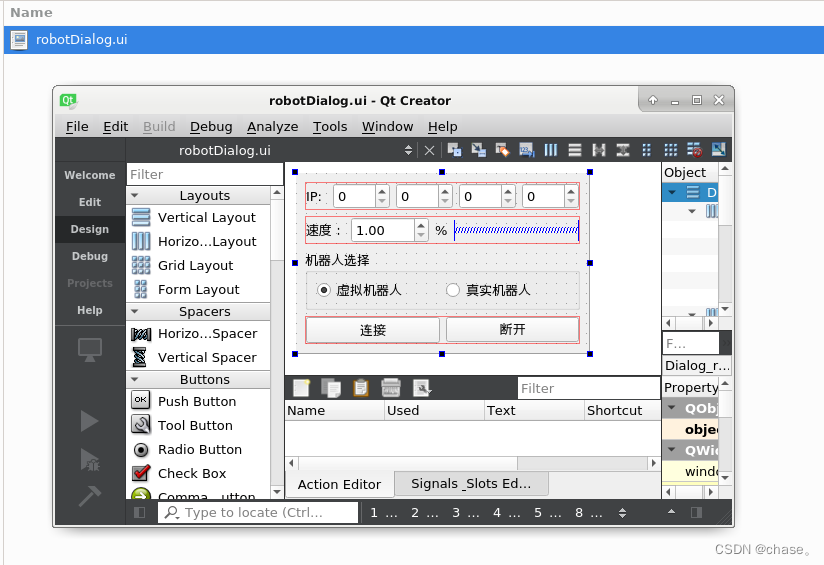The height and width of the screenshot is (565, 824).
Task: Close robotDialog.ui document with X
Action: click(x=429, y=151)
